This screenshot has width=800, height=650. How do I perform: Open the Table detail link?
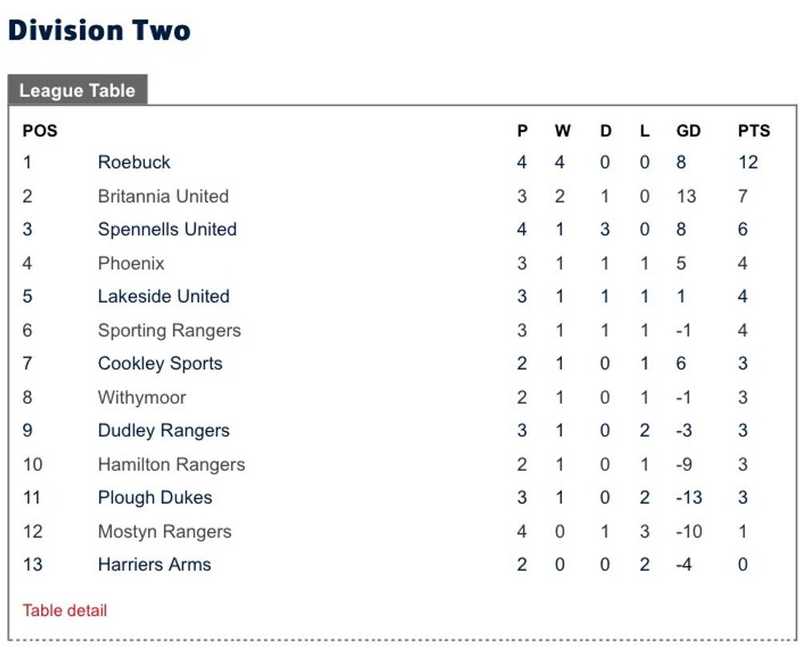click(64, 610)
